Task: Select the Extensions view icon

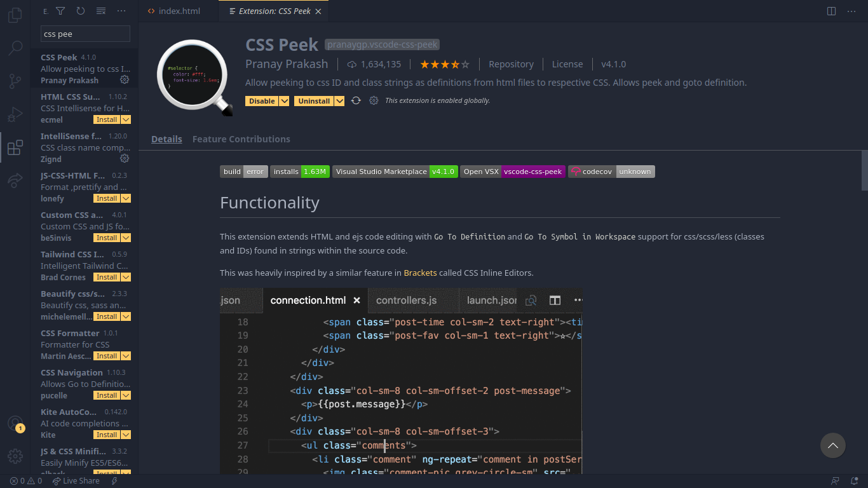Action: (x=15, y=148)
